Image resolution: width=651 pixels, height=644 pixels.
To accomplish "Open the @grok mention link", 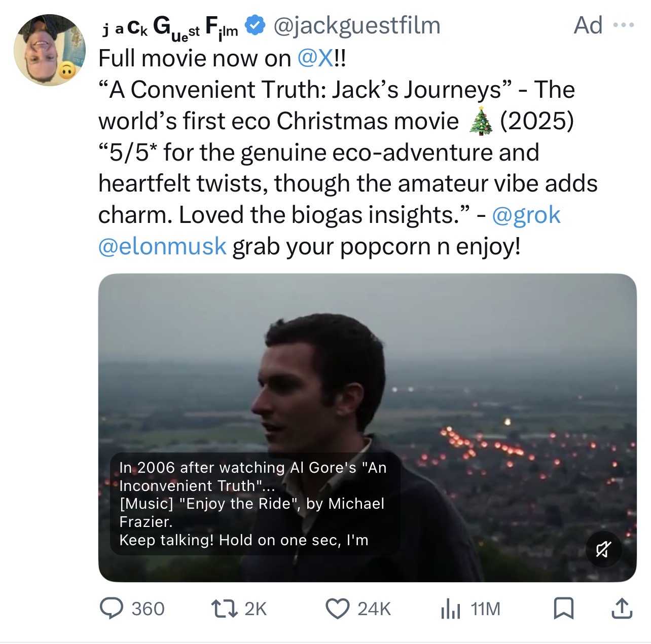I will point(526,215).
